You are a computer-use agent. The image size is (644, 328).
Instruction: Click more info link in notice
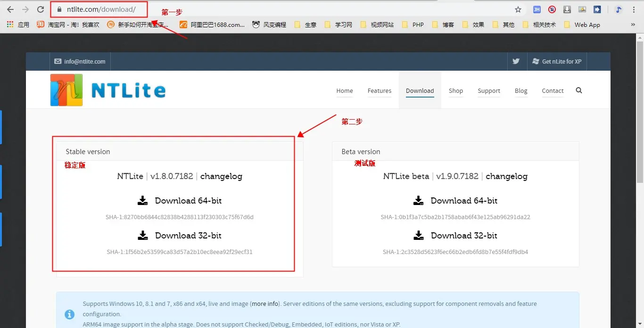264,304
